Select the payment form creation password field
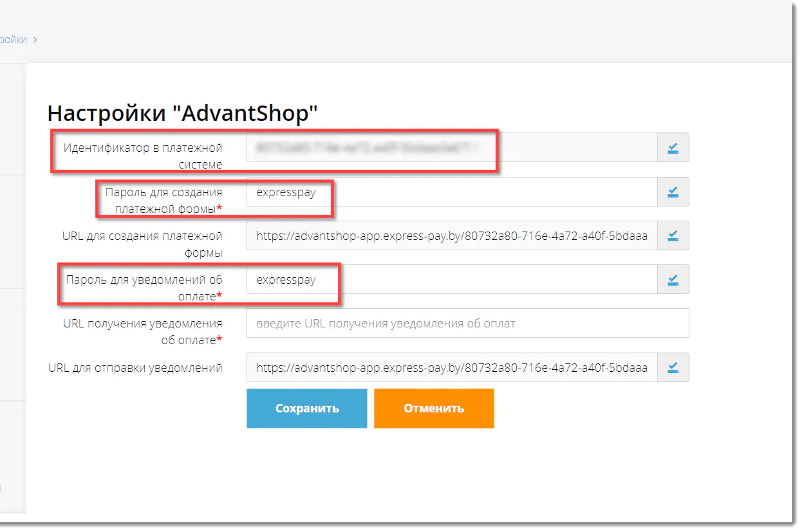The height and width of the screenshot is (532, 802). point(451,192)
